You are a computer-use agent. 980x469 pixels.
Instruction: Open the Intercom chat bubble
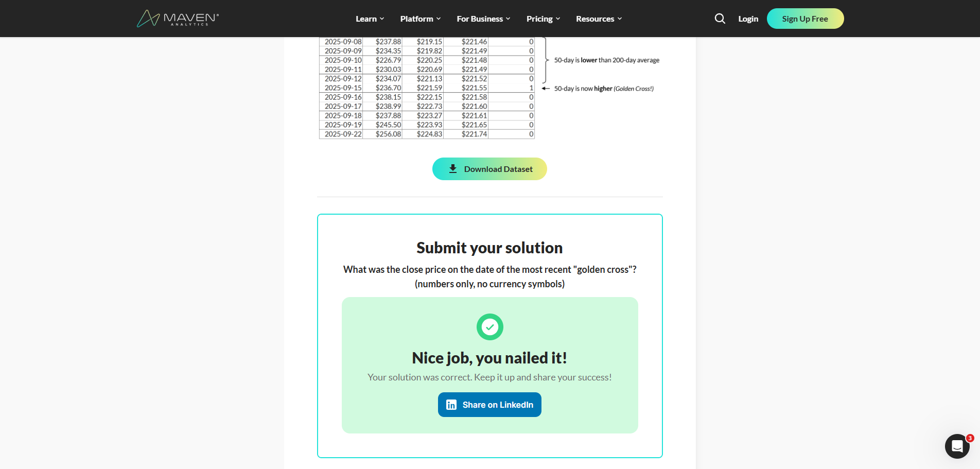[x=957, y=446]
